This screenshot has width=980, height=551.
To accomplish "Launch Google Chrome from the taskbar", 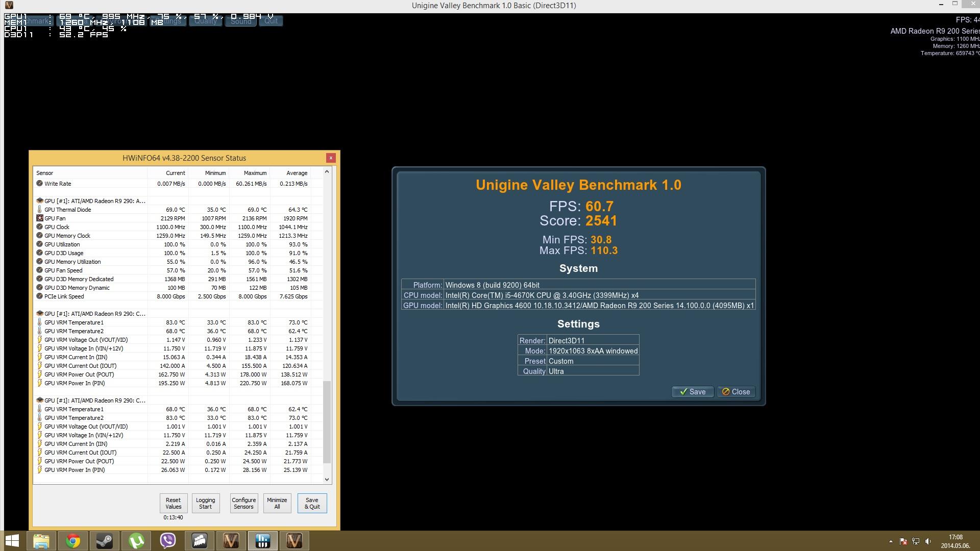I will pos(73,541).
